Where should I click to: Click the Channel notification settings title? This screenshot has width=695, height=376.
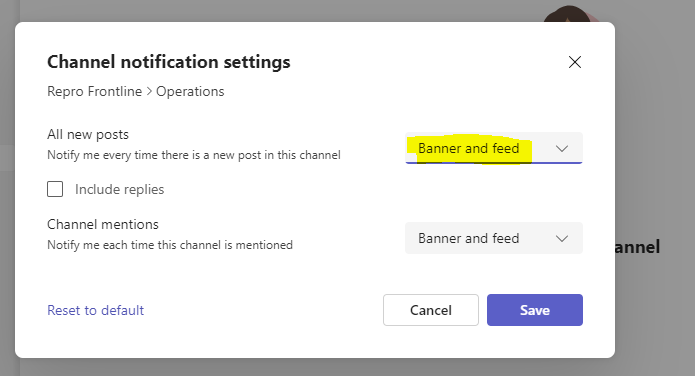169,62
